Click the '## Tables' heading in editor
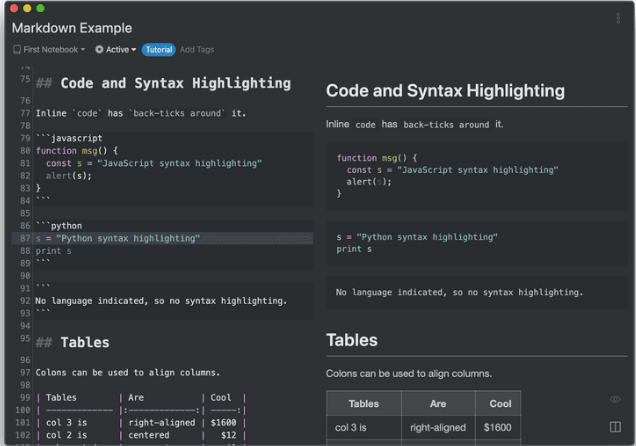The width and height of the screenshot is (636, 446). [x=73, y=343]
